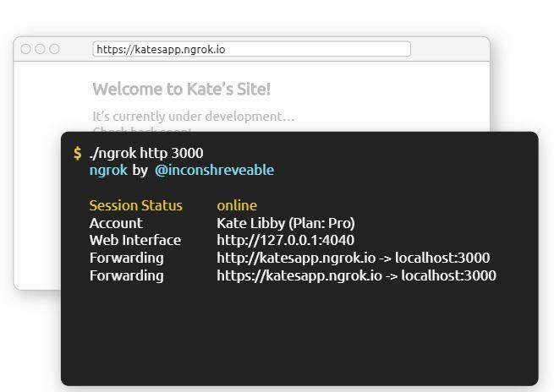Viewport: 554px width, 392px height.
Task: Click the first "Forwarding" label in terminal
Action: [127, 258]
